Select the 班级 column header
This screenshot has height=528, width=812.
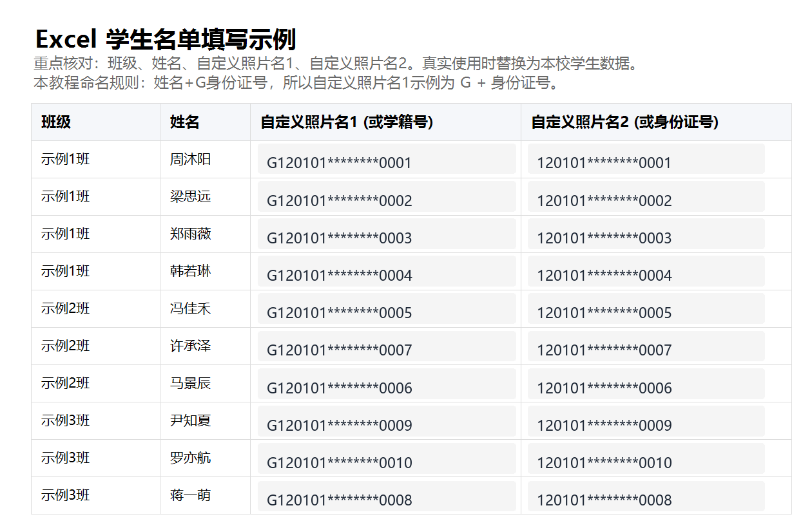pos(95,122)
